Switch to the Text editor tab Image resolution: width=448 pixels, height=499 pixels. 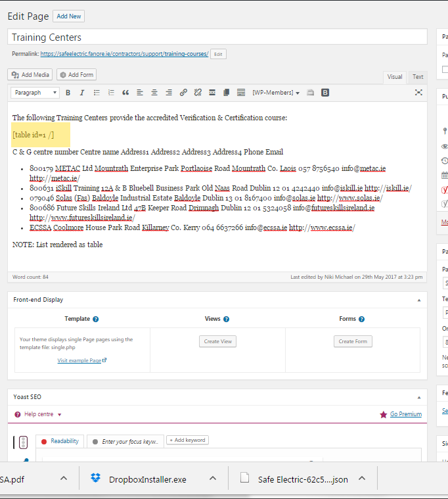pos(418,77)
